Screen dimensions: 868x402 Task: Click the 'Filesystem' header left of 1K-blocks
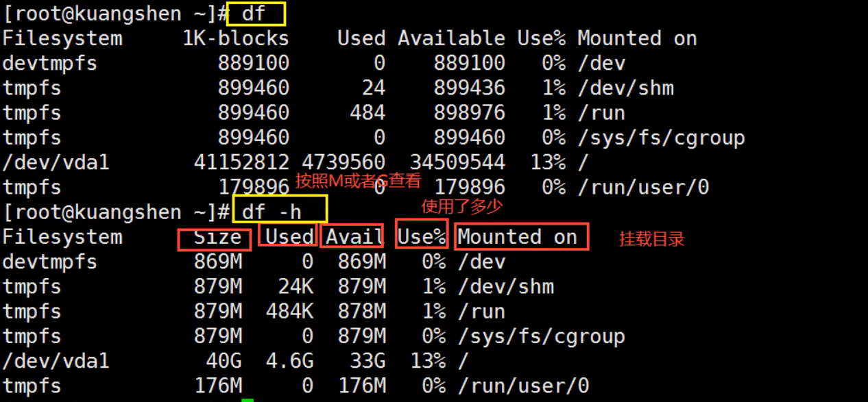pyautogui.click(x=62, y=38)
